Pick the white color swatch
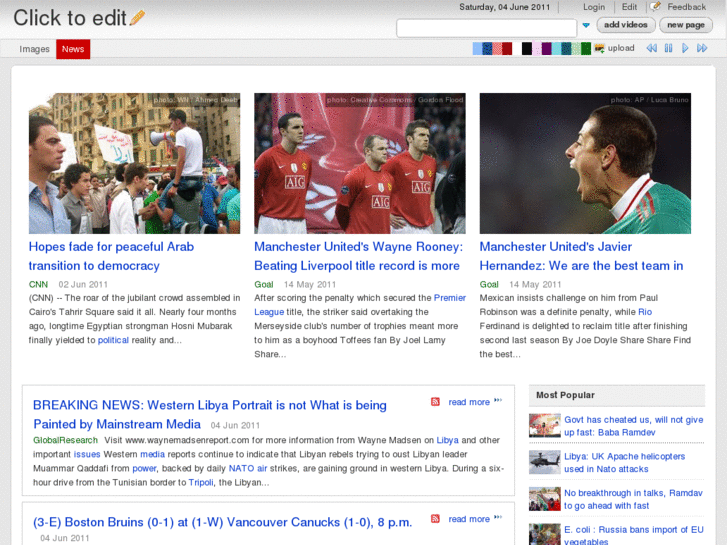The width and height of the screenshot is (727, 545). 517,48
